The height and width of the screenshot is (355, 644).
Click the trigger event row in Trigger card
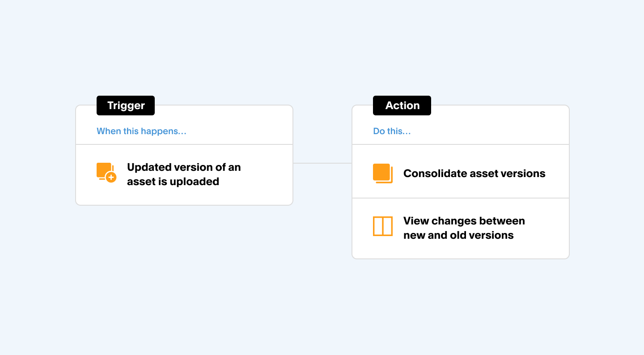pyautogui.click(x=184, y=174)
